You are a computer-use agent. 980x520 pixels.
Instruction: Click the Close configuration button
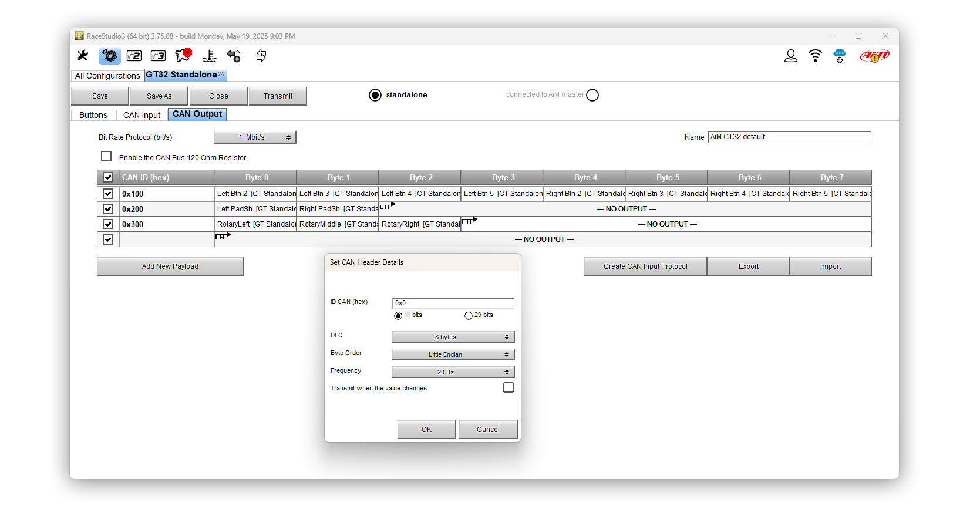coord(218,96)
